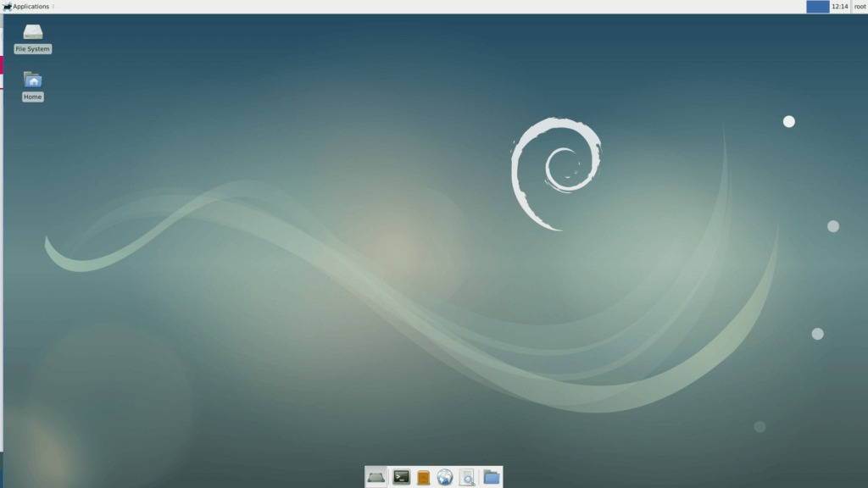This screenshot has height=488, width=868.
Task: Open the root user menu
Action: 860,7
